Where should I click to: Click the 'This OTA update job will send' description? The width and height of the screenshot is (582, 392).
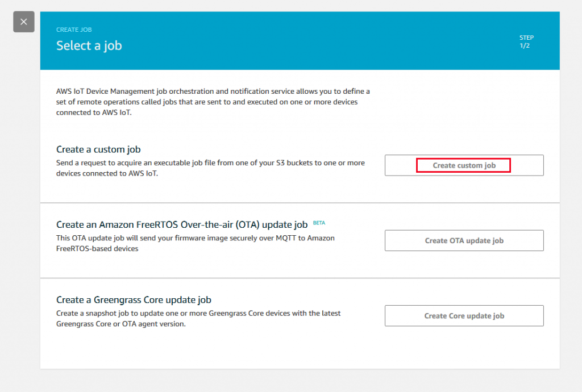[196, 243]
